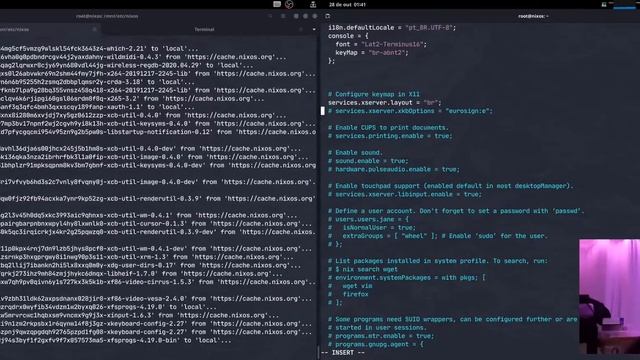
Task: Click the Configure keymap in X11 comment
Action: (373, 94)
